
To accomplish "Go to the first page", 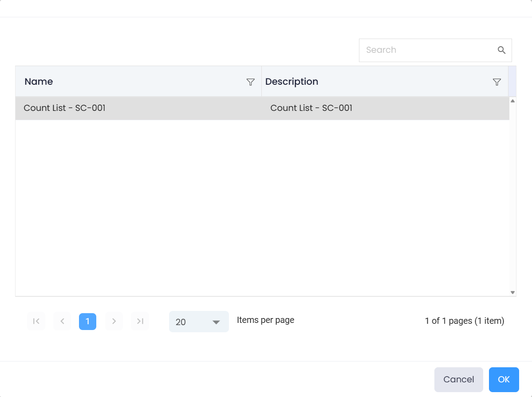I will pos(36,322).
